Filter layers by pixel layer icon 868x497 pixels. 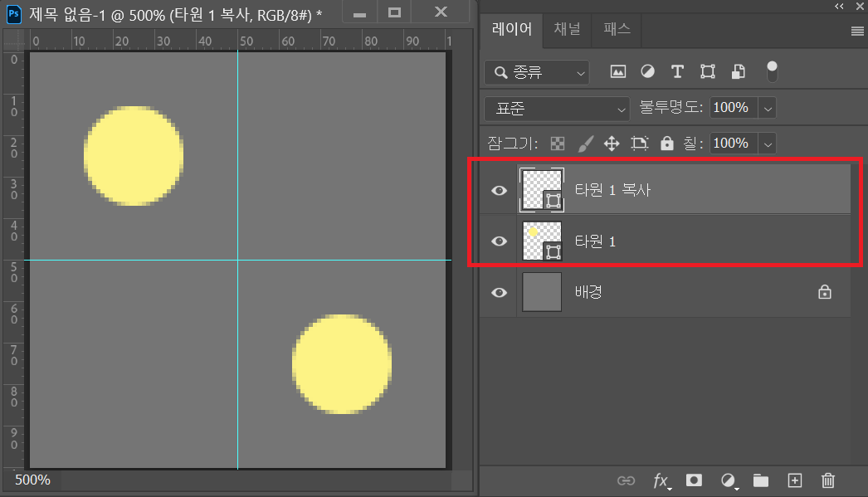(x=617, y=71)
